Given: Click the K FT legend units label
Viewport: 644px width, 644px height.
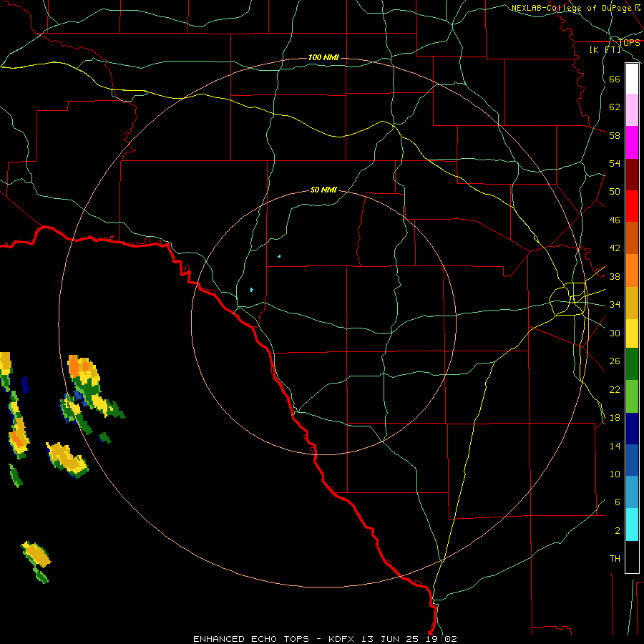Looking at the screenshot, I should coord(605,49).
